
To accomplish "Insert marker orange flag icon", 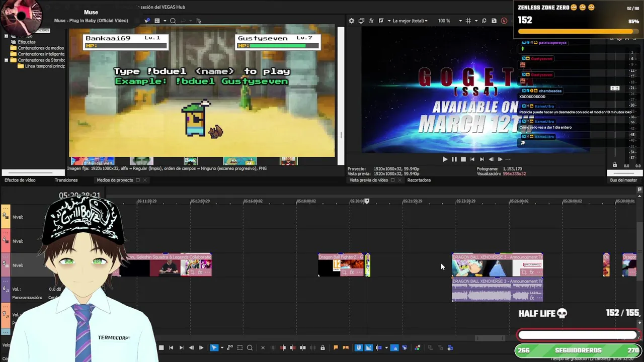I will (336, 347).
